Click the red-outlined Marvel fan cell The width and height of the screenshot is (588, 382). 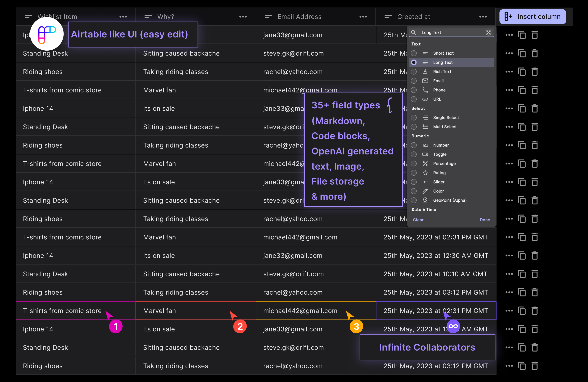(196, 311)
